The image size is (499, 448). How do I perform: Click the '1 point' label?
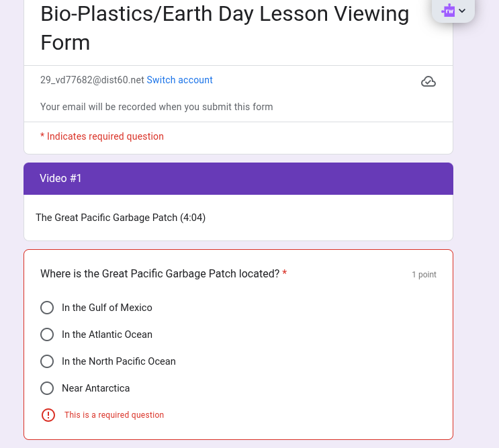[x=424, y=275]
